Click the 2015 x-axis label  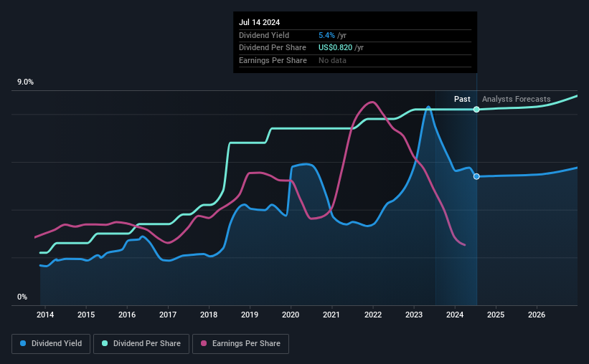86,315
